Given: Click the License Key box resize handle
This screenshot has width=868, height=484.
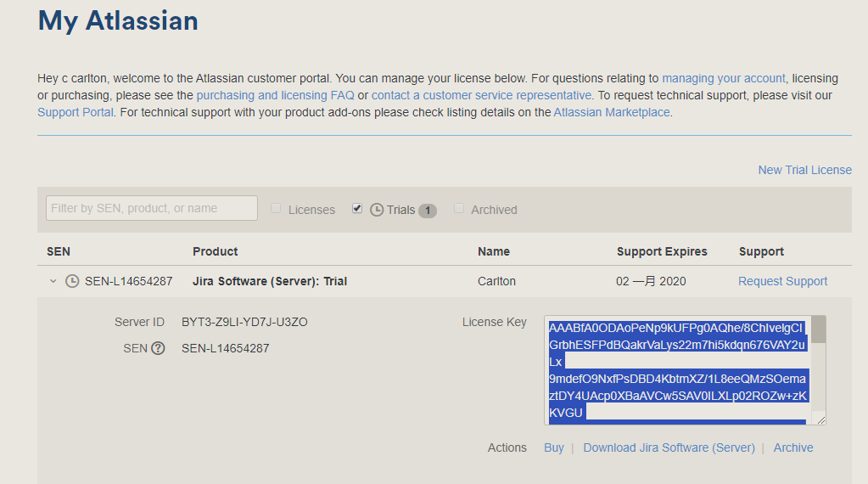Looking at the screenshot, I should point(820,419).
